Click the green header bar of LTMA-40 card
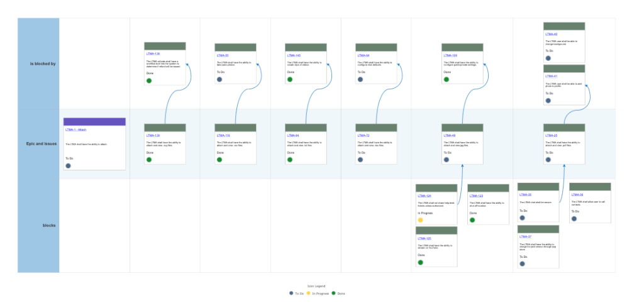 [564, 26]
